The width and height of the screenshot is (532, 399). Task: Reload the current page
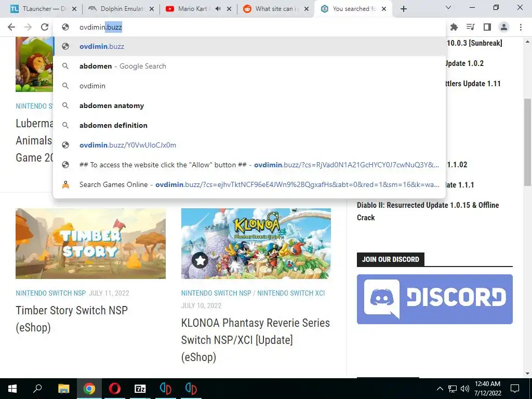45,27
